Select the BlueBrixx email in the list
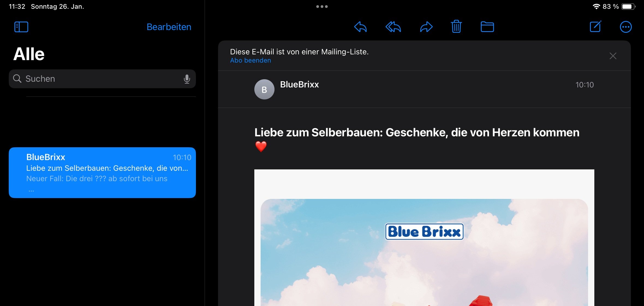Viewport: 644px width, 306px height. click(x=102, y=172)
